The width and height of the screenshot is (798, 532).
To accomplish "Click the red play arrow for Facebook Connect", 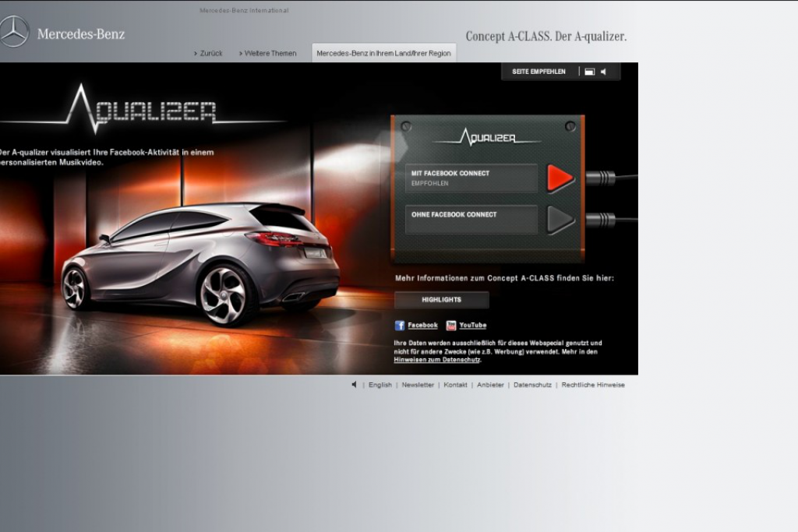I will coord(560,178).
